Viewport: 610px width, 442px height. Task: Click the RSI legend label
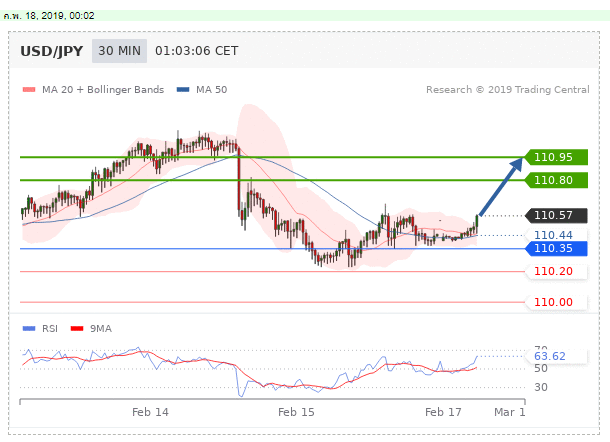[50, 329]
